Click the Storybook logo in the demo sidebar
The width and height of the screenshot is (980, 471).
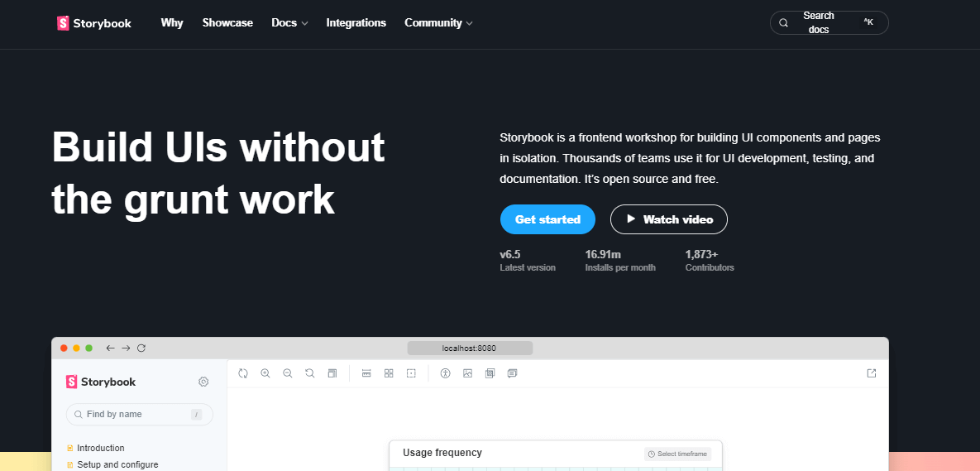click(101, 382)
